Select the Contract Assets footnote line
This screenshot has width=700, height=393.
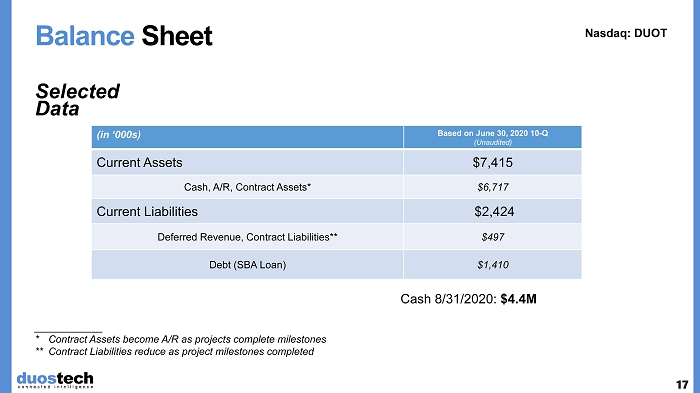[181, 339]
